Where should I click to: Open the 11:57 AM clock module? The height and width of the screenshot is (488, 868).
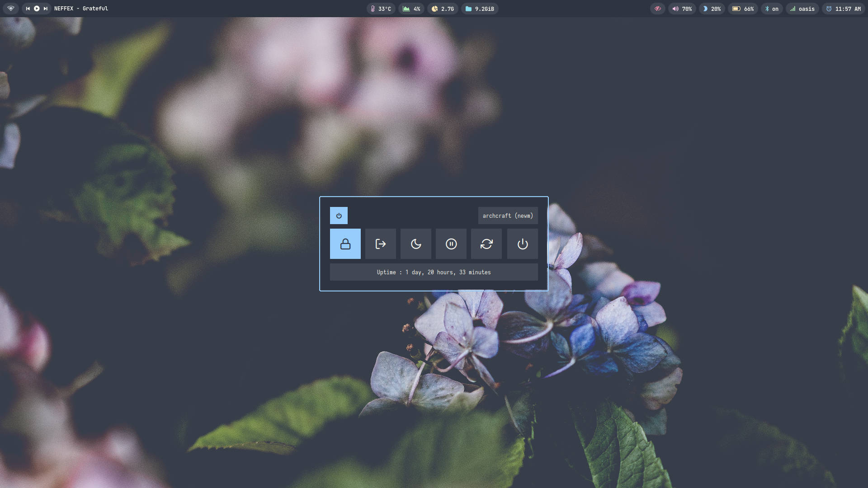(x=843, y=9)
